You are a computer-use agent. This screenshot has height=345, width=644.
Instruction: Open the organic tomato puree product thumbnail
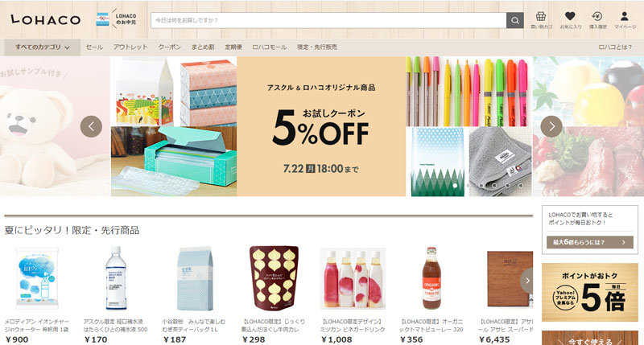431,278
